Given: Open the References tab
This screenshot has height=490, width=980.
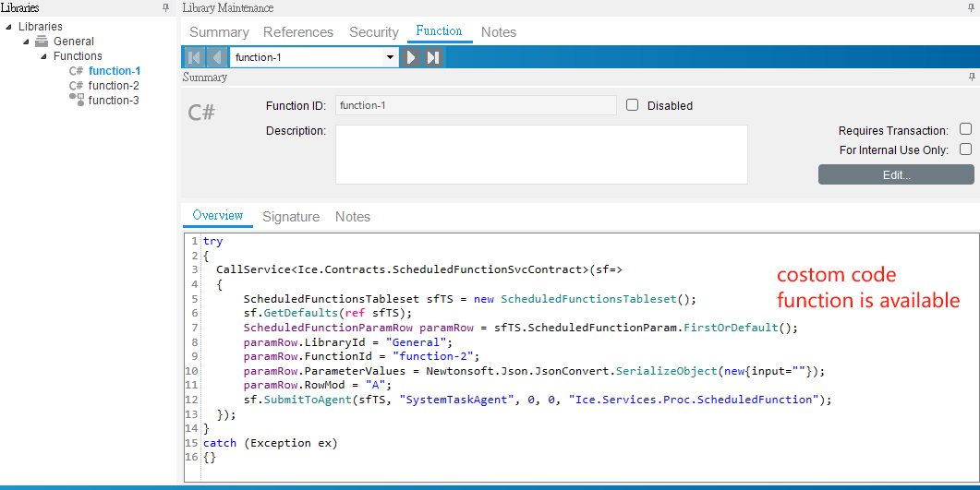Looking at the screenshot, I should [298, 32].
